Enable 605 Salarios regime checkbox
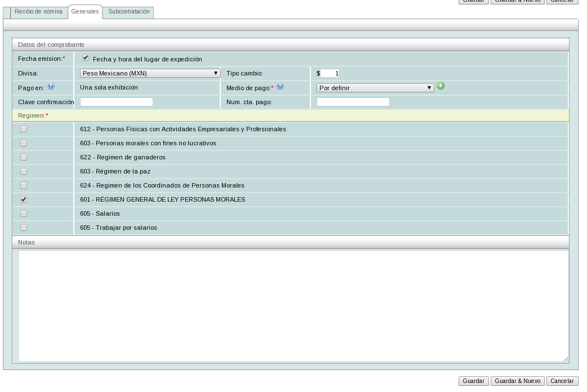587x392 pixels. tap(24, 213)
